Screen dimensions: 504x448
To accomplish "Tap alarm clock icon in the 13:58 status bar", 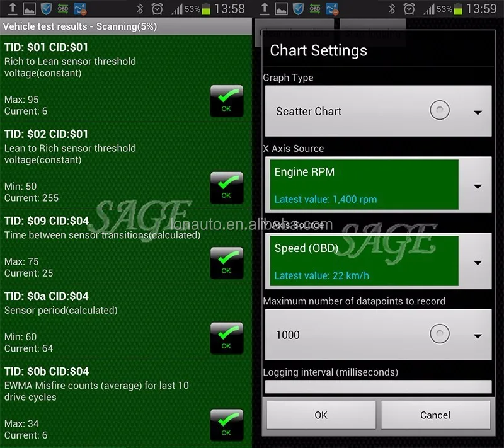I will (x=157, y=9).
